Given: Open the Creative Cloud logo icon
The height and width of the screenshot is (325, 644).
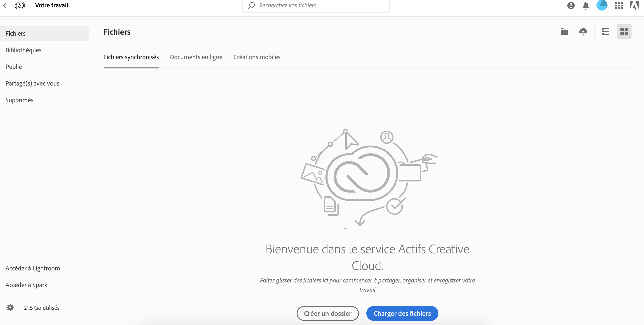Looking at the screenshot, I should (x=20, y=5).
